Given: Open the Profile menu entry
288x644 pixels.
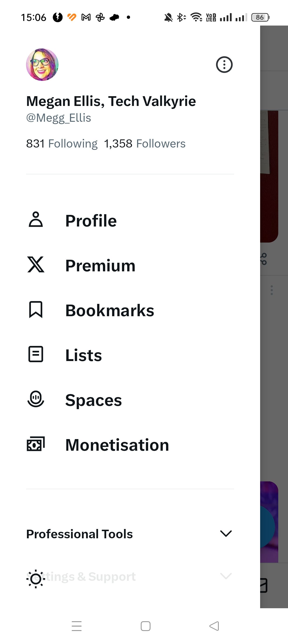Looking at the screenshot, I should 91,220.
